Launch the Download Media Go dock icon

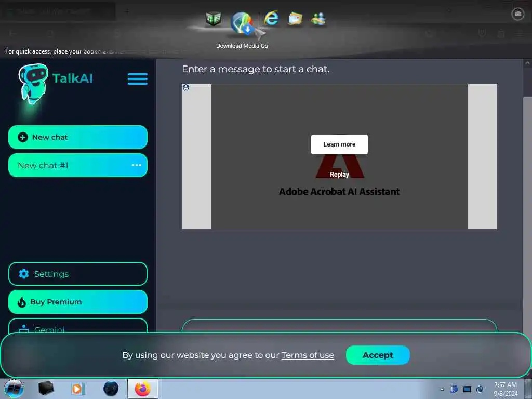click(242, 23)
